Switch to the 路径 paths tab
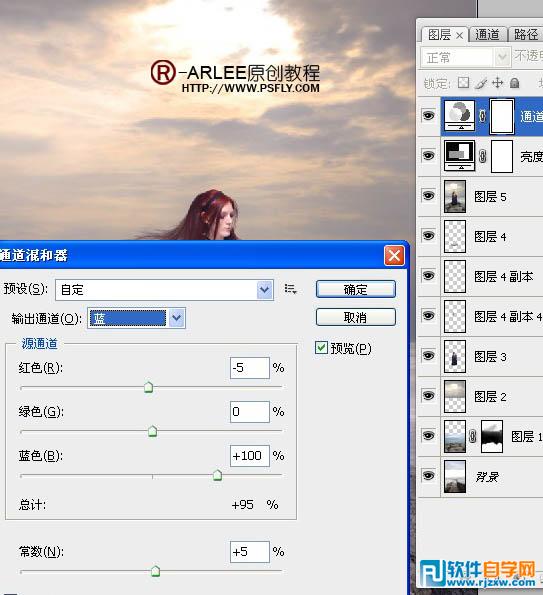The height and width of the screenshot is (595, 543). (526, 35)
